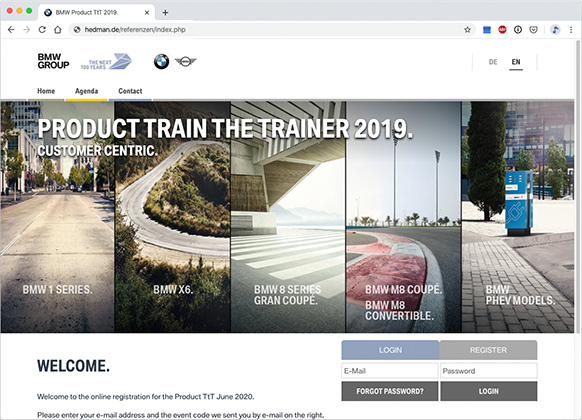Click the BMW roundel logo

coord(161,62)
